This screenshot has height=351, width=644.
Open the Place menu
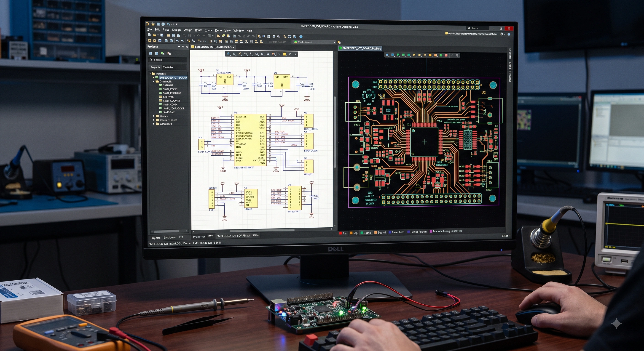[x=166, y=29]
